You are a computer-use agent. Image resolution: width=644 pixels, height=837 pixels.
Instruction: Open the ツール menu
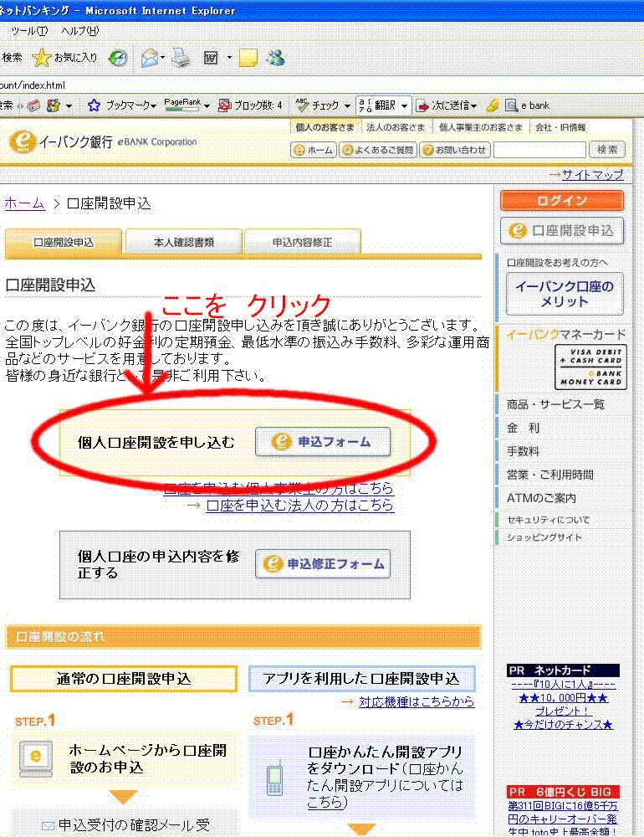[29, 31]
